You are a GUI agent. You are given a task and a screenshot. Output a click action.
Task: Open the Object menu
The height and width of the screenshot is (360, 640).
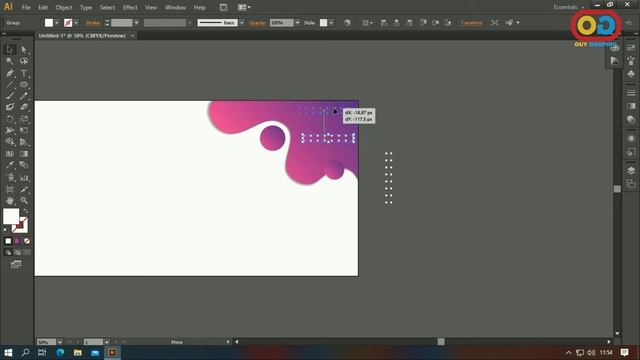(x=64, y=7)
